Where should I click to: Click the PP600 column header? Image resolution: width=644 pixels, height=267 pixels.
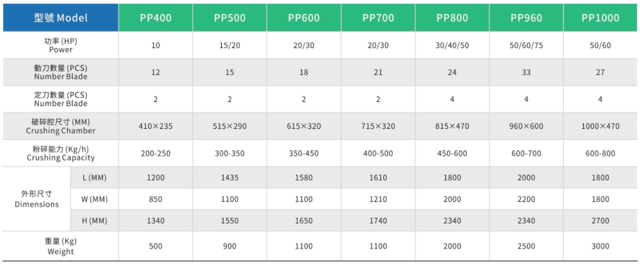pos(304,18)
